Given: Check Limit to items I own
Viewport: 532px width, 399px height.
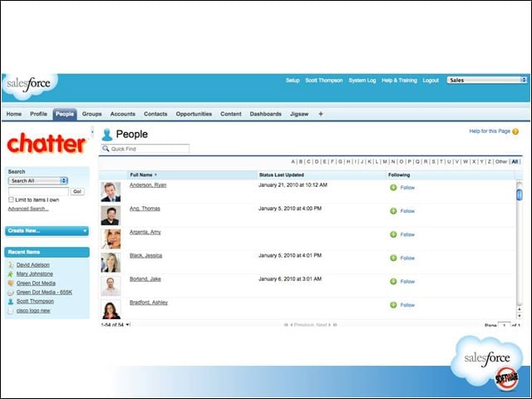Looking at the screenshot, I should pos(11,199).
